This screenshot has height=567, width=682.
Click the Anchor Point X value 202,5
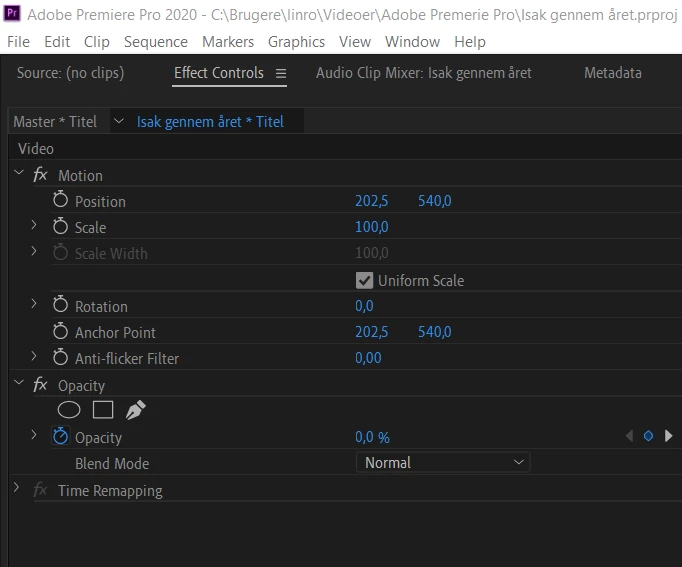371,332
